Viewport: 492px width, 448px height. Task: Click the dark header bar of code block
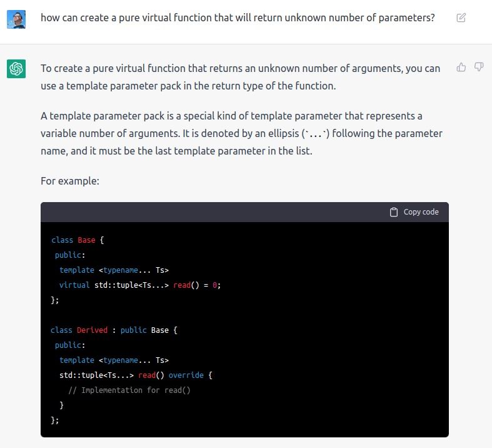coord(244,212)
